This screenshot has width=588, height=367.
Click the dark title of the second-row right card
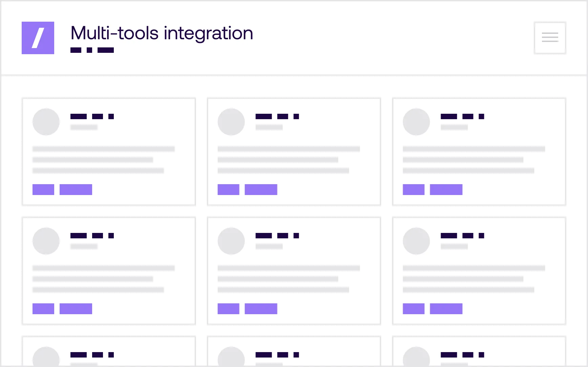pyautogui.click(x=462, y=236)
